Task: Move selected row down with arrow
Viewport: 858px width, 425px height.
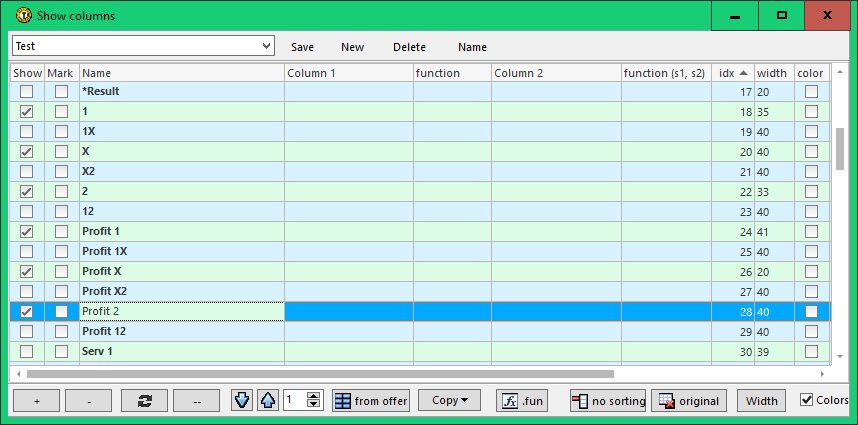Action: pos(242,401)
